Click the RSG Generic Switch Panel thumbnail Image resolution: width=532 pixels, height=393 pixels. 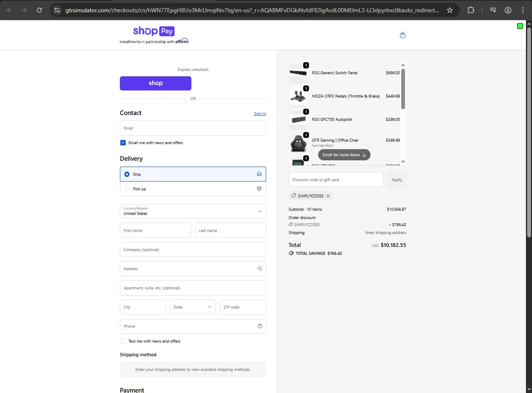point(298,73)
